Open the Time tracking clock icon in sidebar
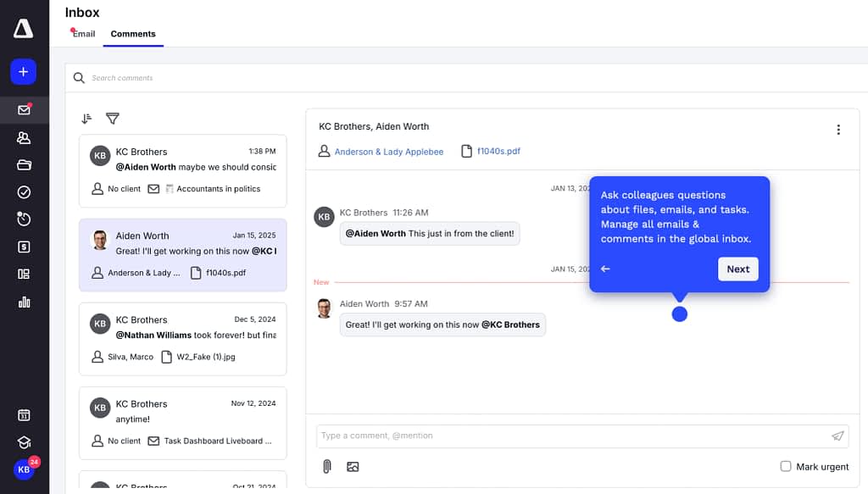The image size is (868, 494). click(x=24, y=219)
